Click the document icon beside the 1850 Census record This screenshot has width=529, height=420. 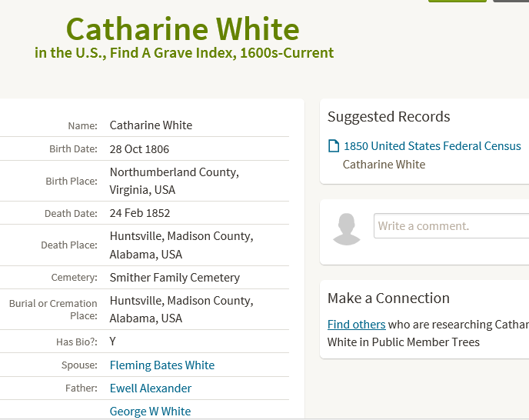[x=334, y=146]
